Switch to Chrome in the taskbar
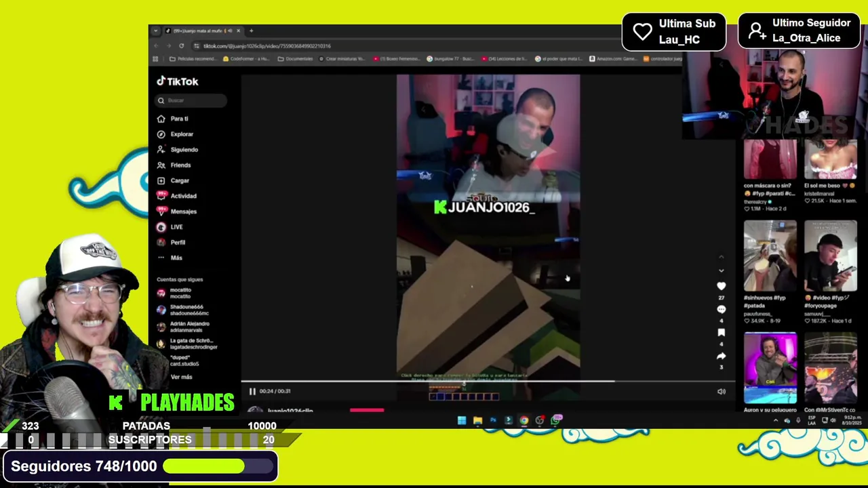 [524, 421]
